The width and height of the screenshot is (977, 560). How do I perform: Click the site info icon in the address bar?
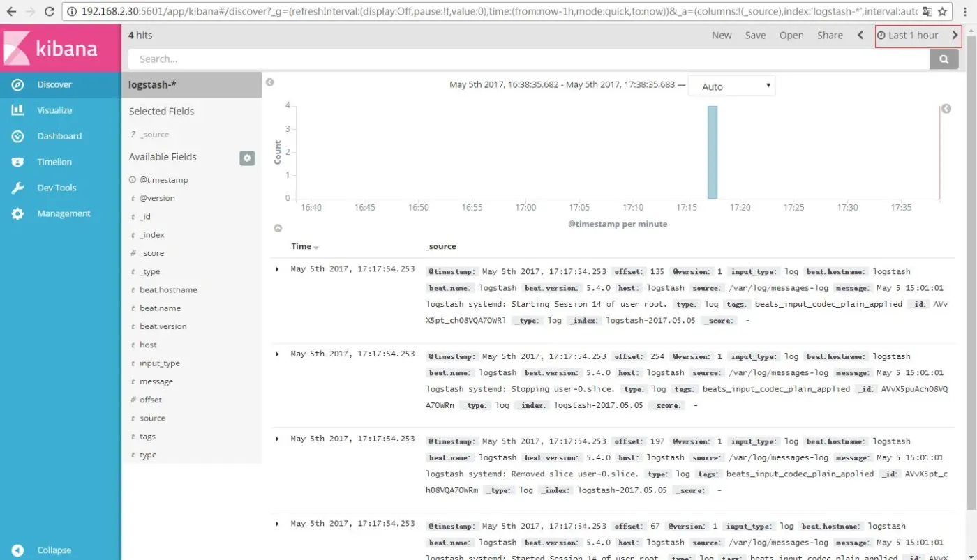click(x=73, y=11)
